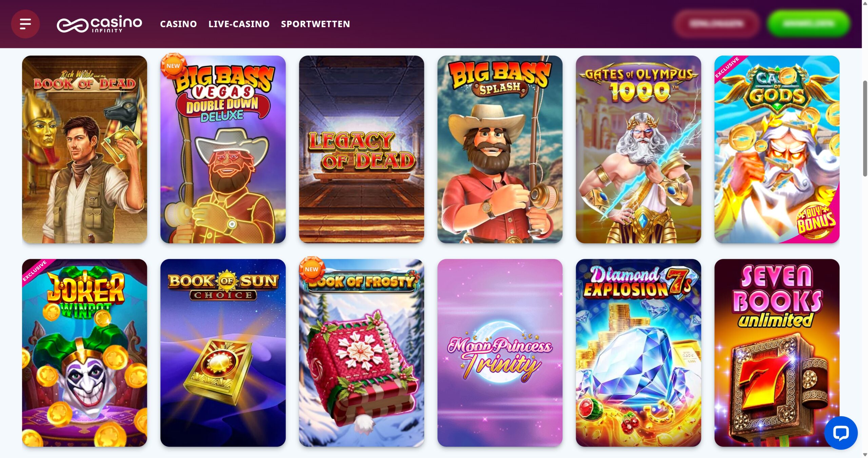Go to the LIVE-CASINO section
Viewport: 868px width, 458px height.
[239, 24]
